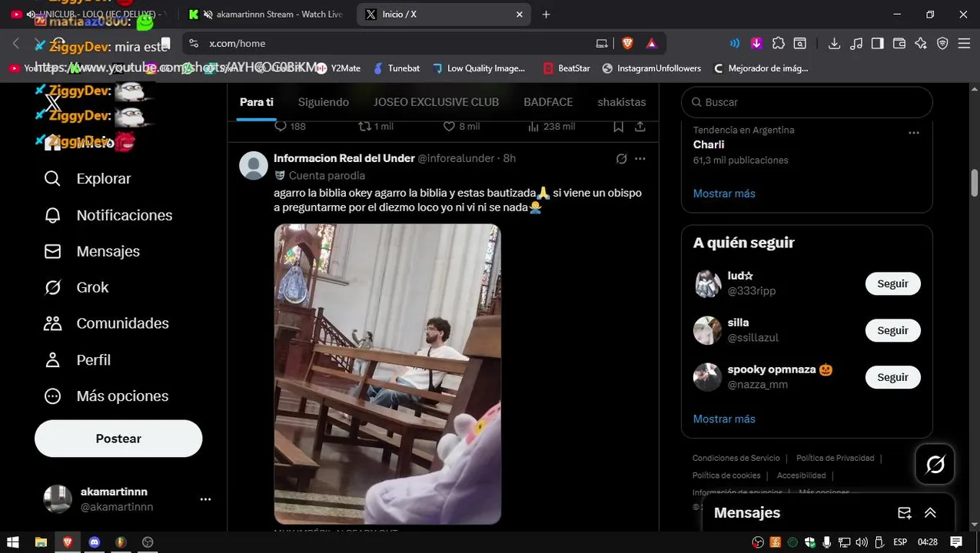Toggle browser sidebar panel
The width and height of the screenshot is (980, 553).
[x=877, y=44]
